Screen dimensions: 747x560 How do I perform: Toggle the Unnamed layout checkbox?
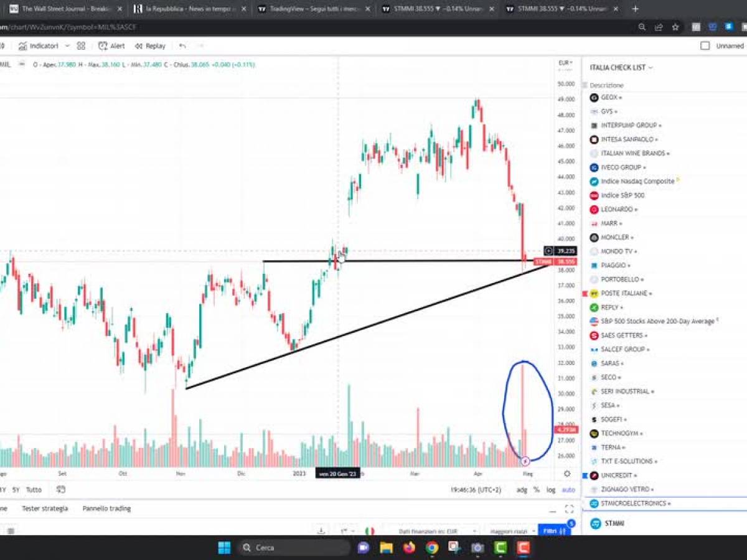pyautogui.click(x=705, y=46)
